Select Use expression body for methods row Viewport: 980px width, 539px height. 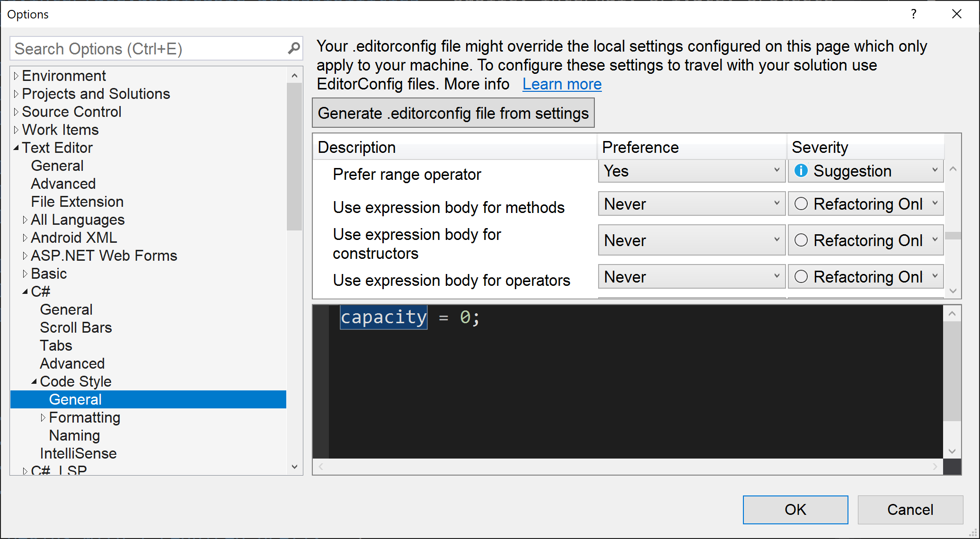point(449,208)
